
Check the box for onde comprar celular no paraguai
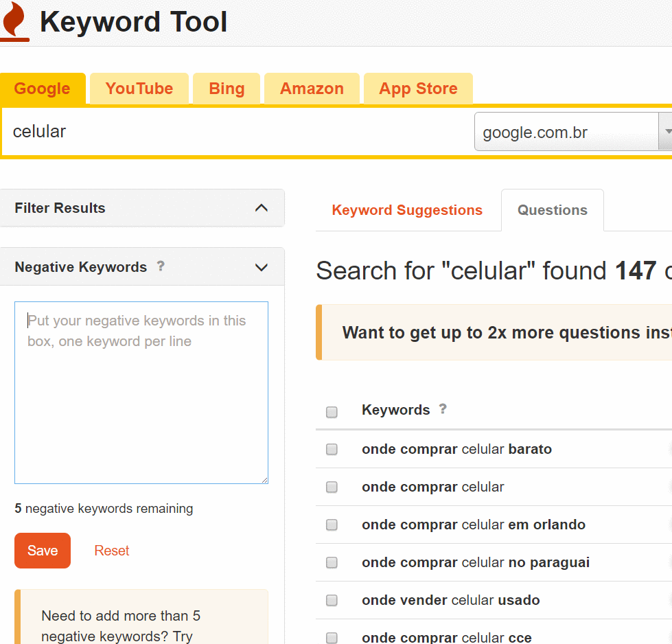[332, 562]
